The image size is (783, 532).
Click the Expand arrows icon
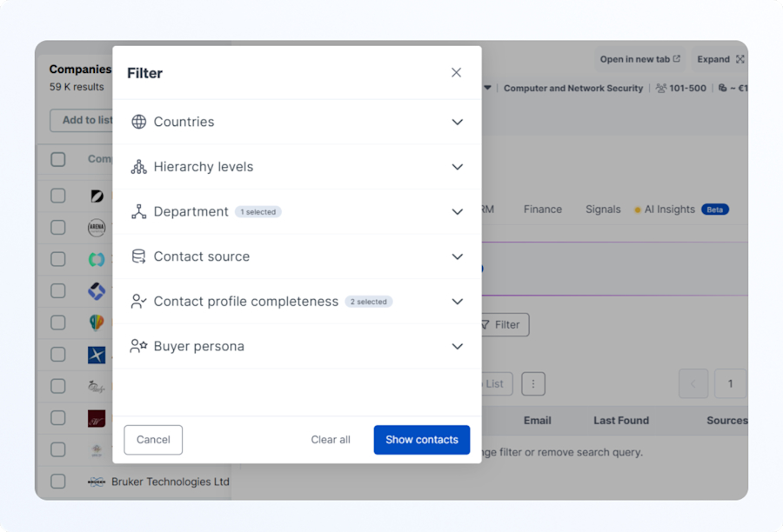pos(740,59)
